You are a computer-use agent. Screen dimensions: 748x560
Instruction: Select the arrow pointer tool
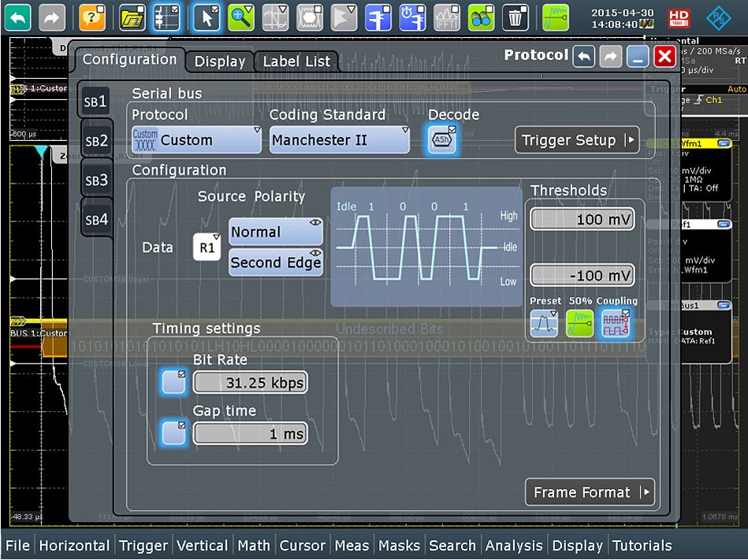coord(207,17)
